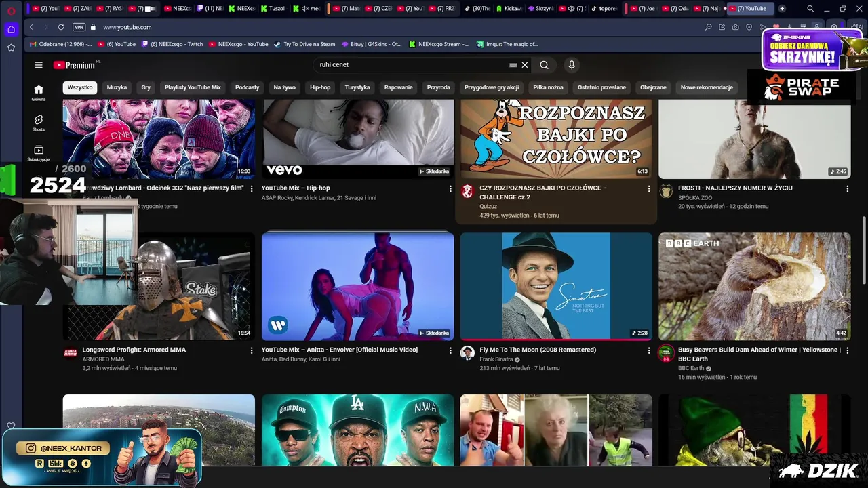Click the YouTube Premium logo
This screenshot has width=868, height=488.
75,65
